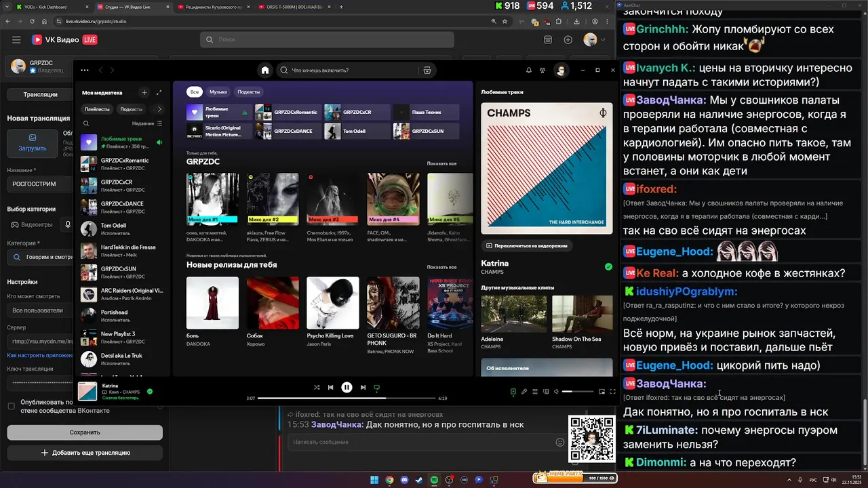The image size is (868, 488).
Task: Click the Сохранить button in VK studio
Action: click(x=85, y=432)
